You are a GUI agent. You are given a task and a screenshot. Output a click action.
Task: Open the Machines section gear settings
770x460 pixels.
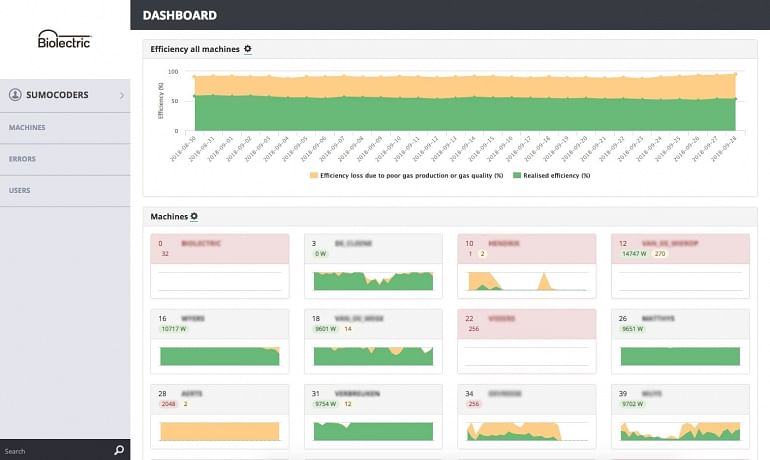tap(194, 216)
